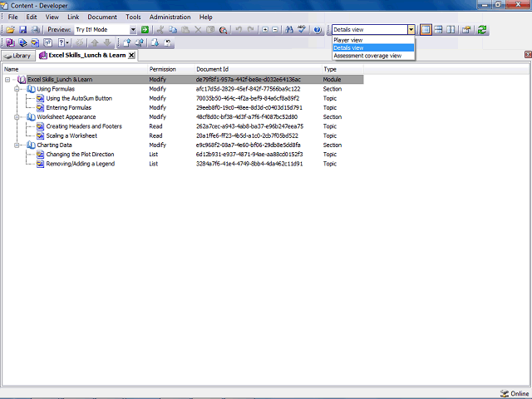Screen dimensions: 532x399
Task: Select the Scaling a Worksheet topic
Action: [71, 135]
